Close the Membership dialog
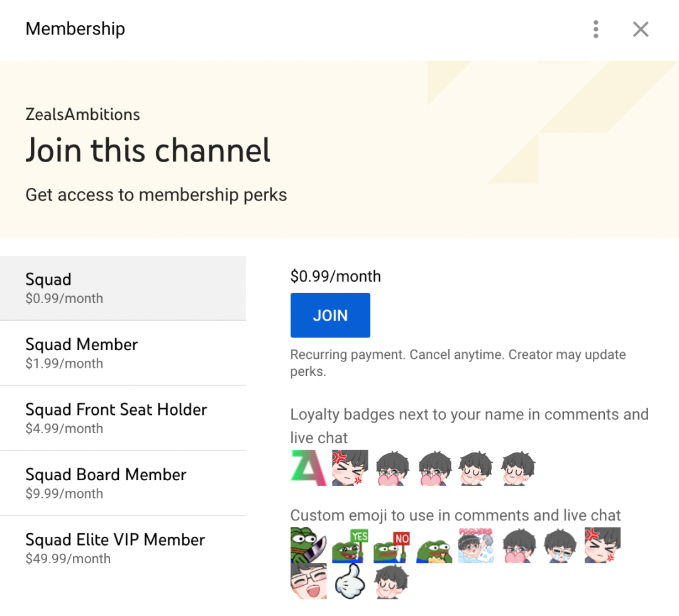679x616 pixels. coord(641,29)
